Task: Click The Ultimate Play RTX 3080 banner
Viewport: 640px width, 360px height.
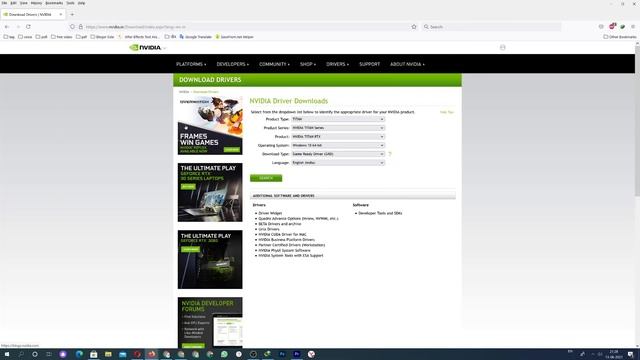Action: click(x=210, y=259)
